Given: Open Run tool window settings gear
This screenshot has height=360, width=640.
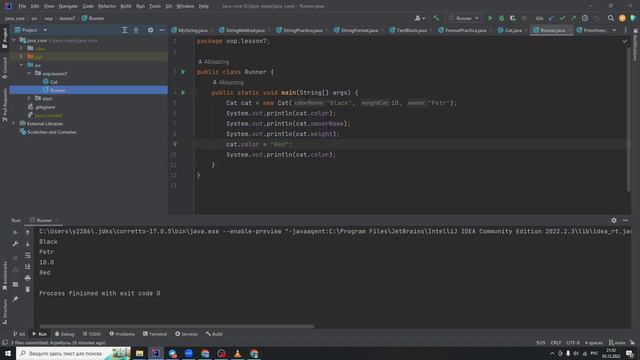Looking at the screenshot, I should 614,220.
